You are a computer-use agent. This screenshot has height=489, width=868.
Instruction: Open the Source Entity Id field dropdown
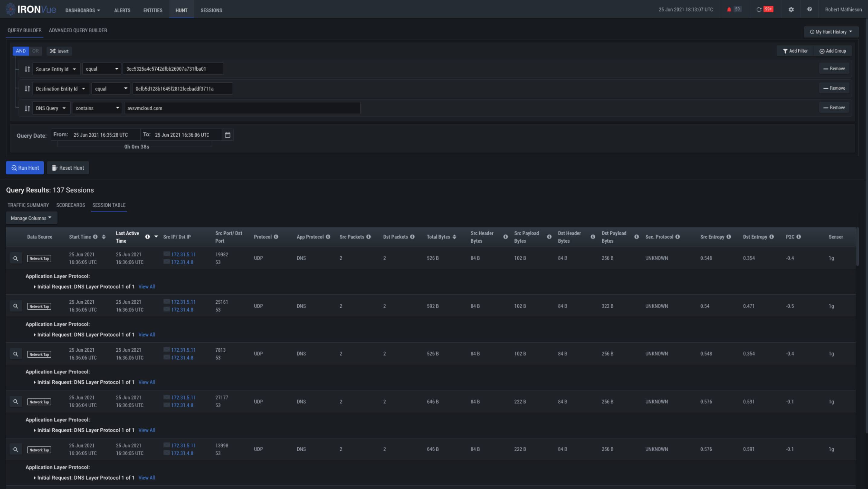(56, 69)
